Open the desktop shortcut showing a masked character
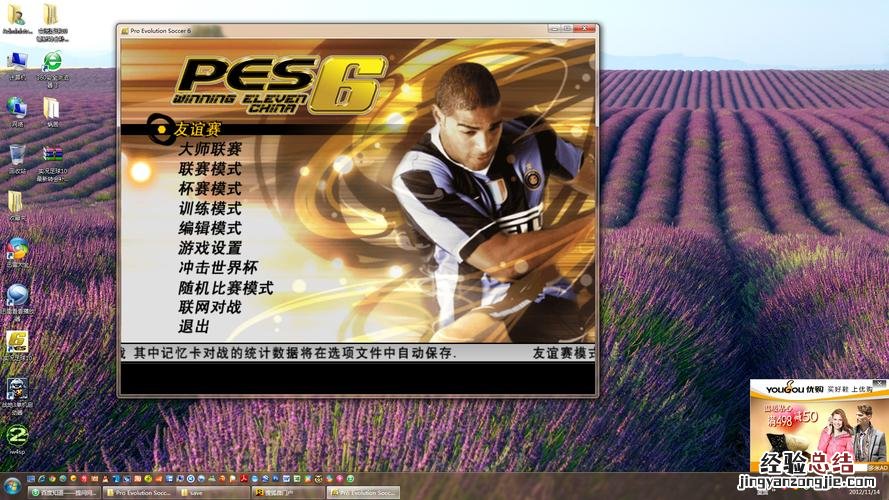This screenshot has width=889, height=500. coord(18,396)
